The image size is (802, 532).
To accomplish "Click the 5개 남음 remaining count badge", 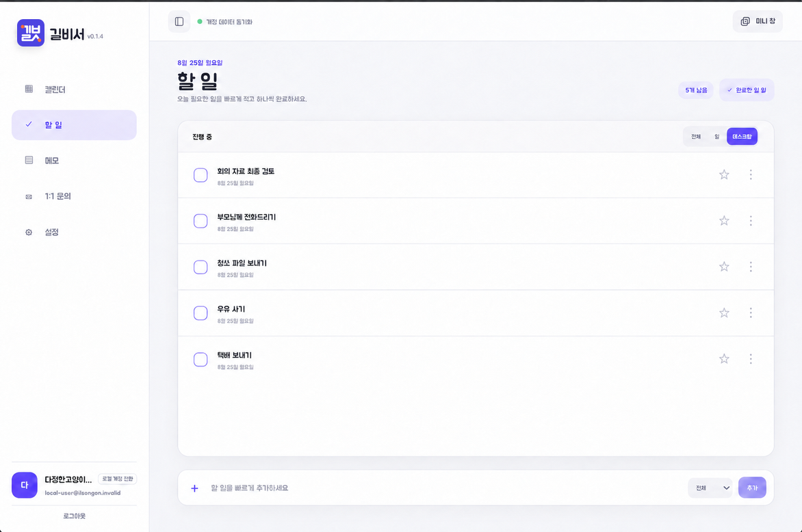I will [x=696, y=90].
